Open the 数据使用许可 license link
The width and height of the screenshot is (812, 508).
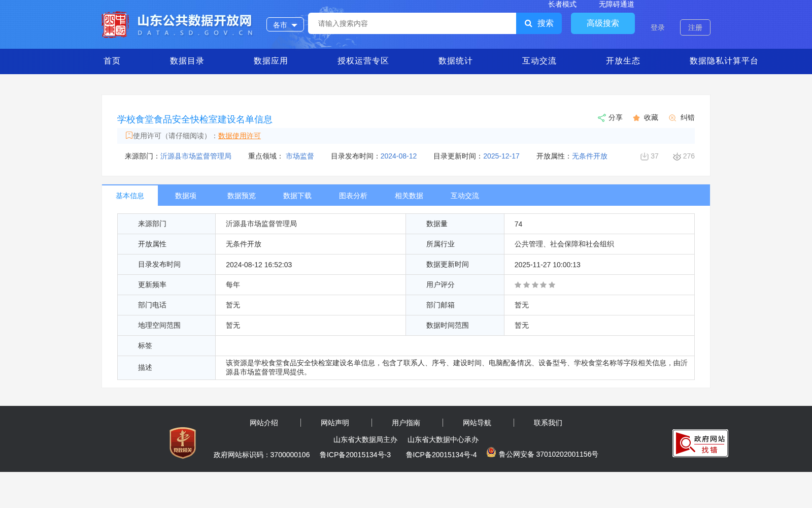click(x=240, y=136)
